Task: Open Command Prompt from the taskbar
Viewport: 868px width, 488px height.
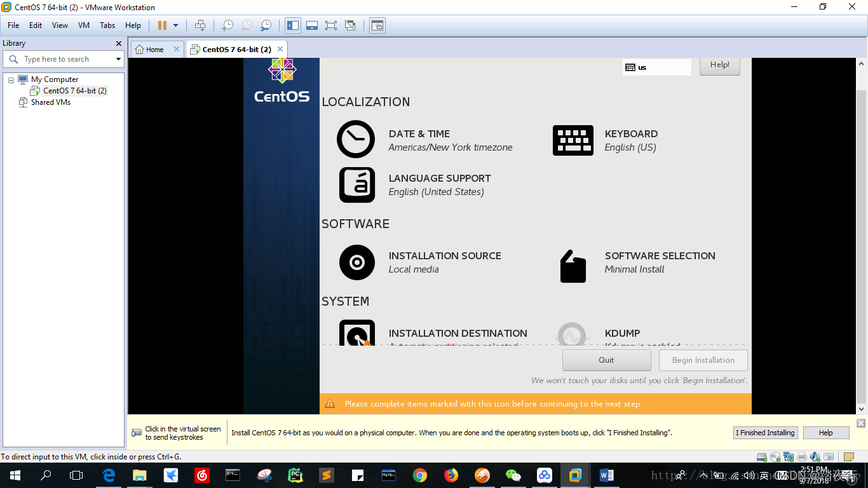Action: tap(233, 475)
